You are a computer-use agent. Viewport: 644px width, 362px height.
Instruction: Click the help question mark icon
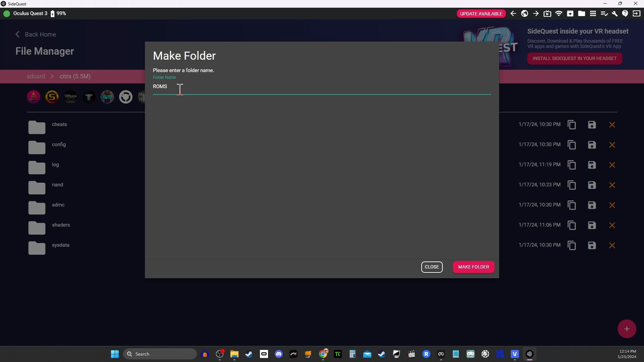coord(625,14)
